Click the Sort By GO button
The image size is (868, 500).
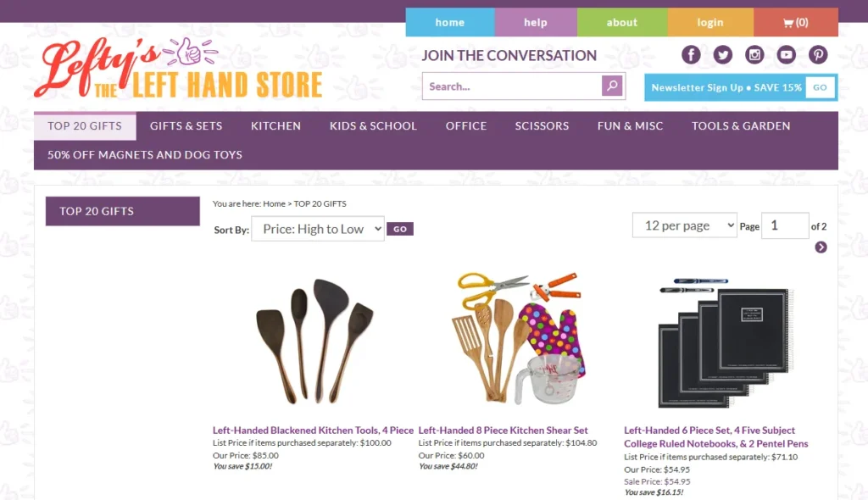tap(400, 229)
